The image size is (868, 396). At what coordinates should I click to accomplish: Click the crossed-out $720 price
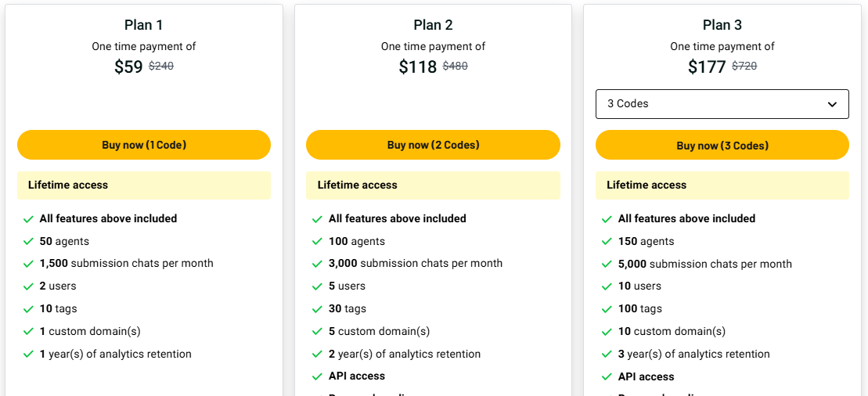click(744, 67)
